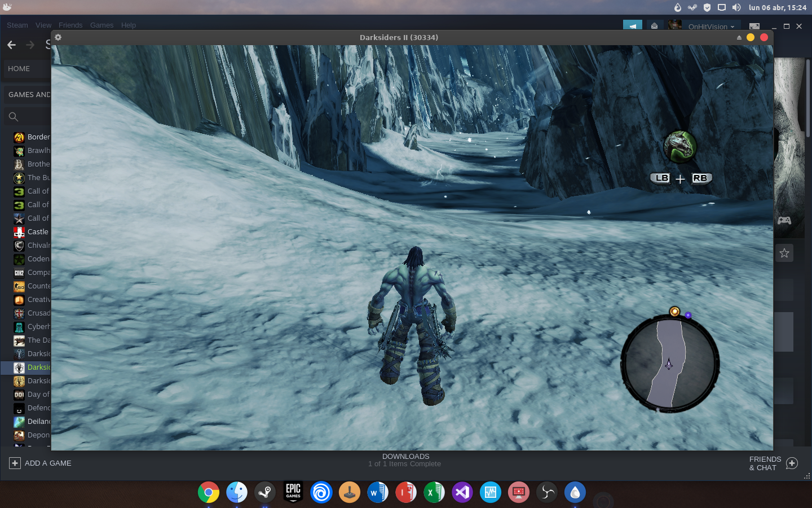Click the OnHitVision profile avatar
The image size is (812, 508).
click(675, 25)
